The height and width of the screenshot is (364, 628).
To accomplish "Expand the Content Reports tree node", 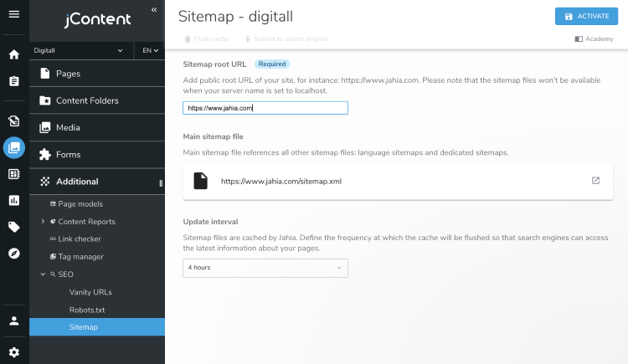I will coord(43,222).
